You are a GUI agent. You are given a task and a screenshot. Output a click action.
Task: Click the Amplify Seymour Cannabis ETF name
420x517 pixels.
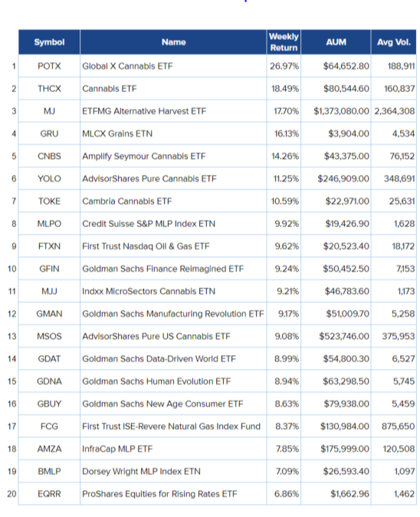(143, 156)
